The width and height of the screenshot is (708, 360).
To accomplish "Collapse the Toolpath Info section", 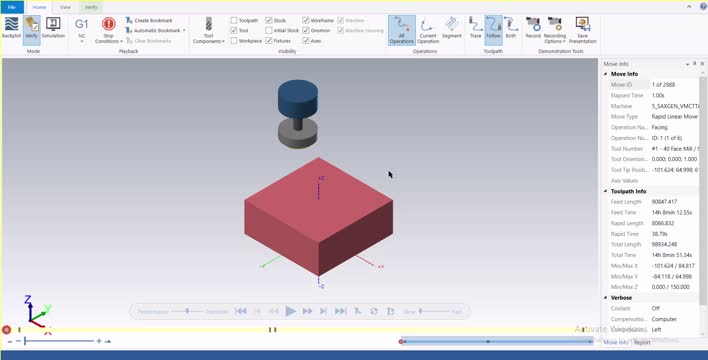I will pyautogui.click(x=606, y=191).
